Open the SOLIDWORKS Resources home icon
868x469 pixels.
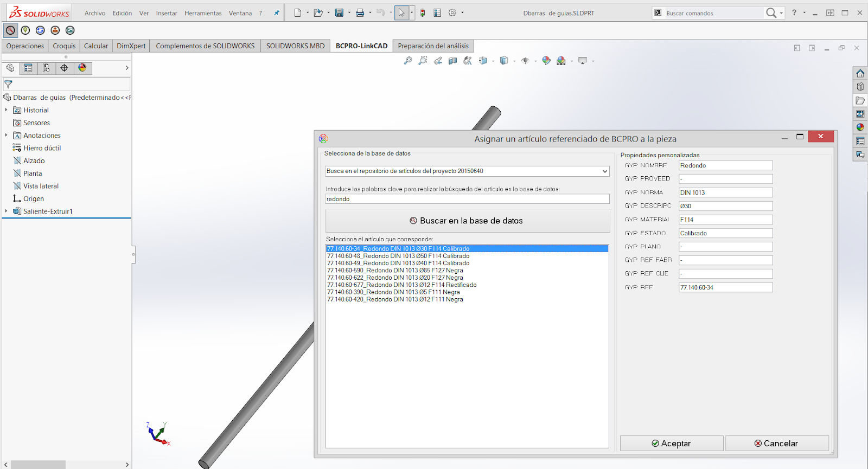[860, 73]
